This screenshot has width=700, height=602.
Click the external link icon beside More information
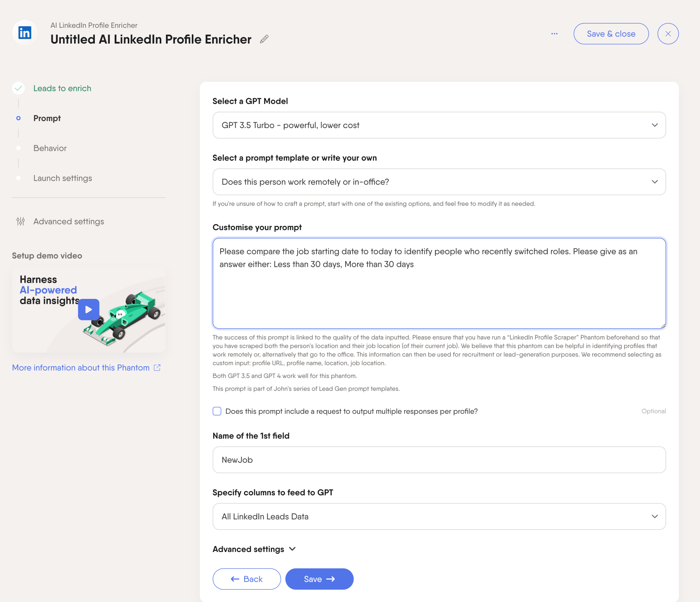coord(157,367)
